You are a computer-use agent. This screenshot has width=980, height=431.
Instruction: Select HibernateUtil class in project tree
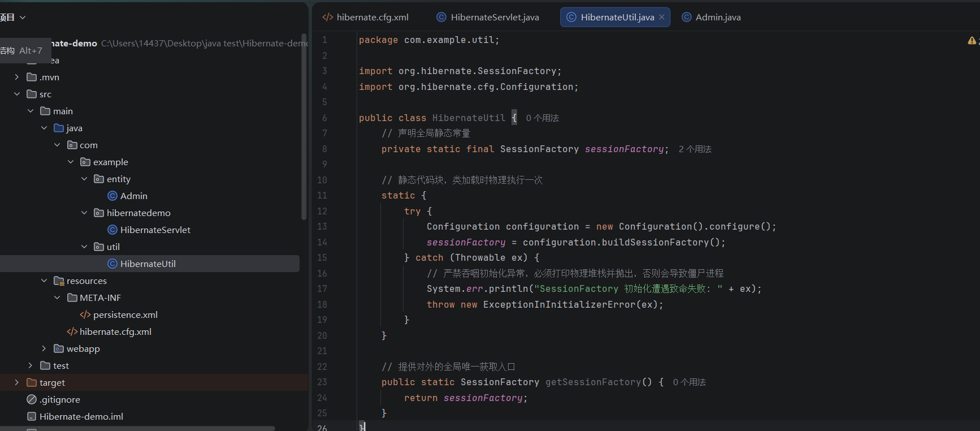[148, 264]
